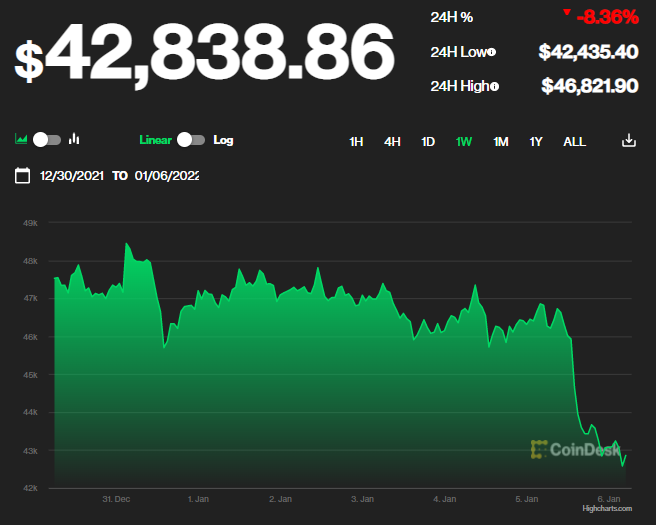The height and width of the screenshot is (525, 656).
Task: Click the 01/06/2022 end date field
Action: pos(166,176)
